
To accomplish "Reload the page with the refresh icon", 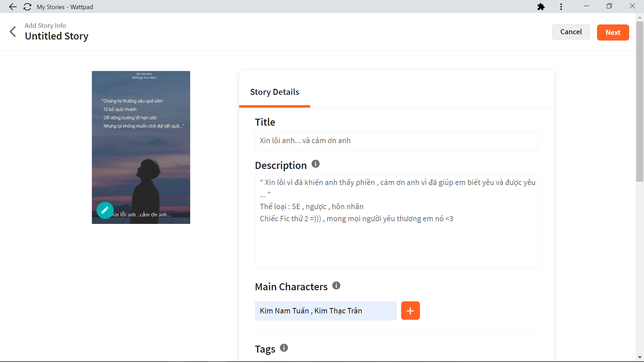I will click(x=28, y=7).
